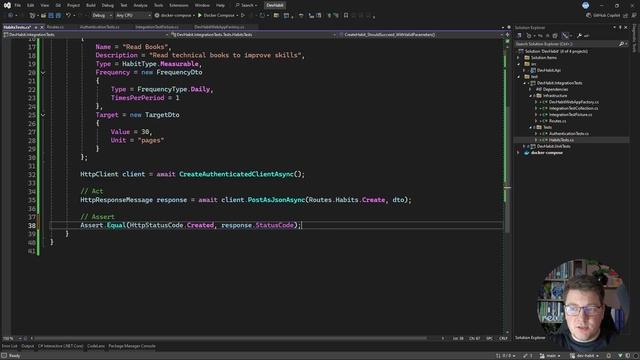Open the File menu
640x360 pixels.
pos(18,5)
